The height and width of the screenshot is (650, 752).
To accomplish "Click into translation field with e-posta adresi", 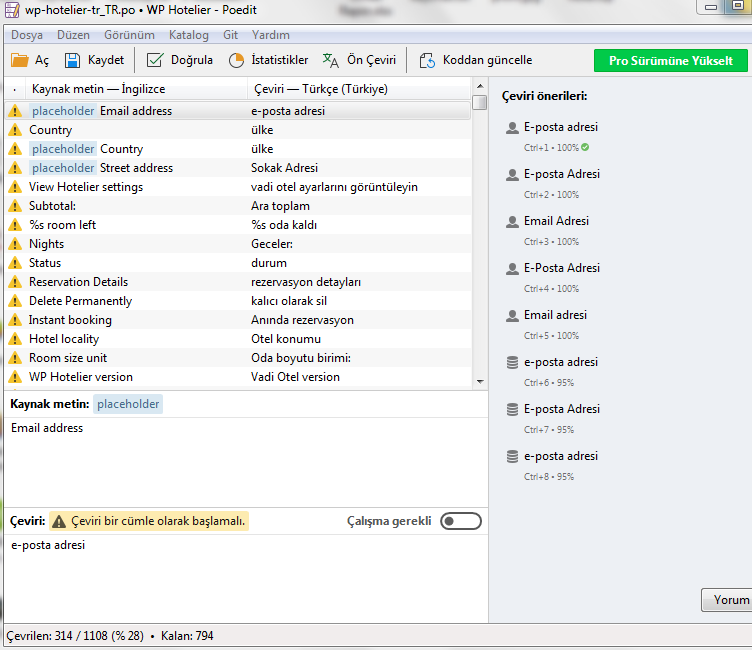I will (246, 579).
